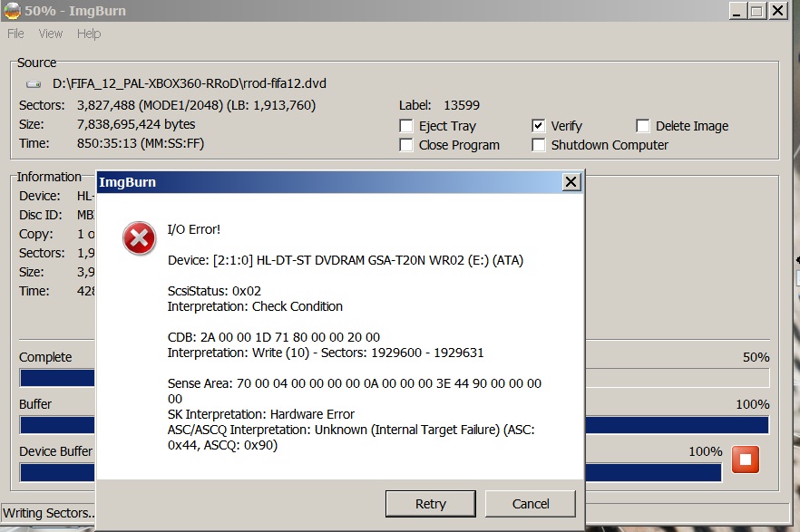The image size is (800, 532).
Task: Click the red stop burn icon
Action: [746, 459]
